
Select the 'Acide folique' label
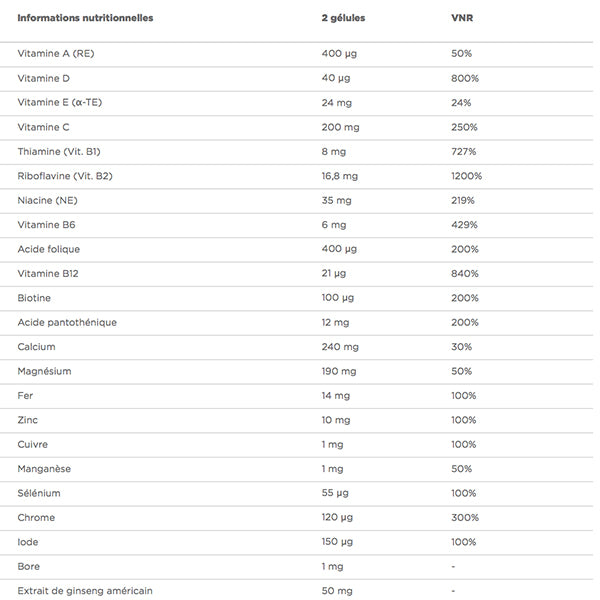pos(49,249)
